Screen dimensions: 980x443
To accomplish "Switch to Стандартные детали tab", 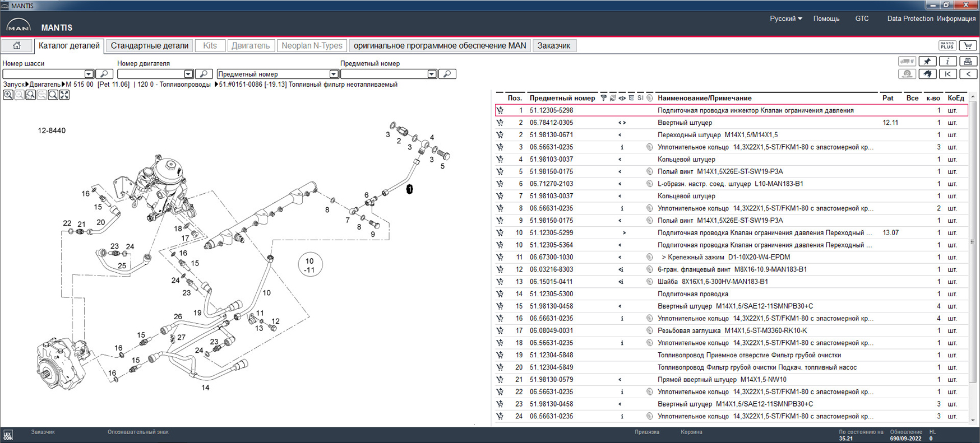I will pos(149,46).
